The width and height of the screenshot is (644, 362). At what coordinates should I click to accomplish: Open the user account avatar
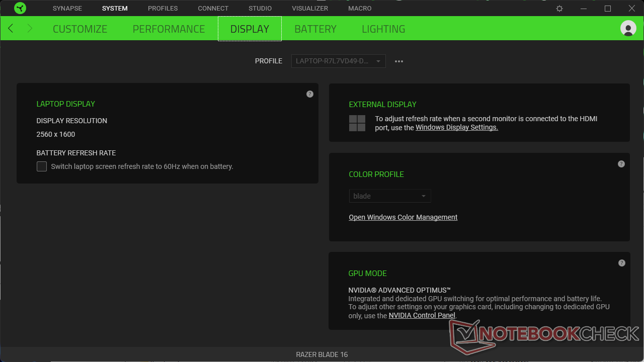628,28
